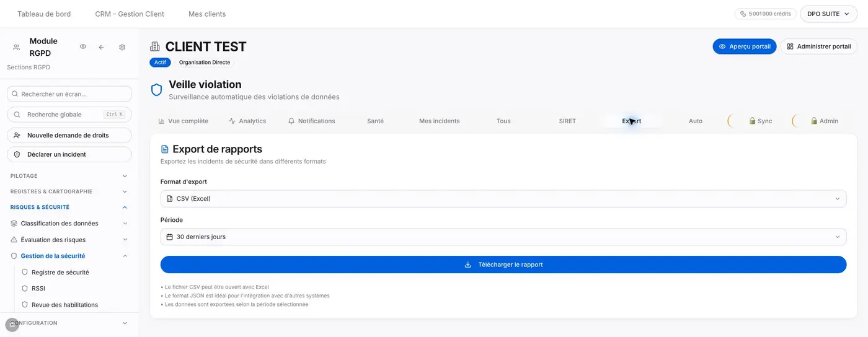The height and width of the screenshot is (337, 868).
Task: Expand the PILOTAGE section
Action: tap(69, 176)
